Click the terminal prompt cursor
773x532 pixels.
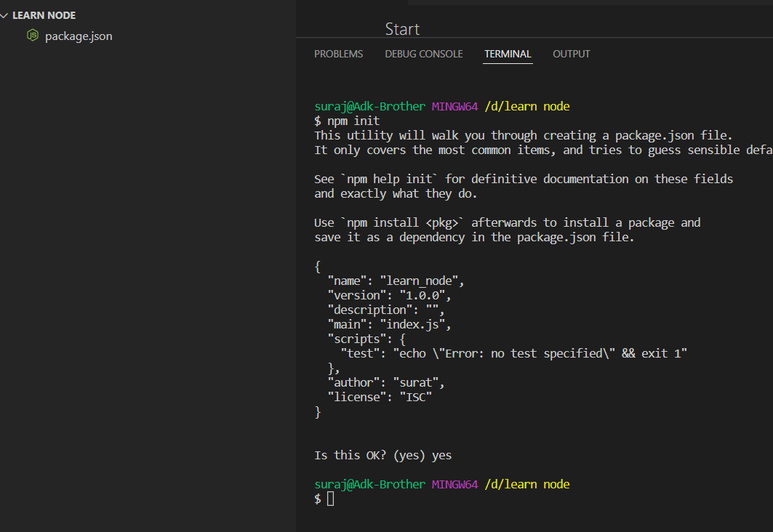(331, 499)
